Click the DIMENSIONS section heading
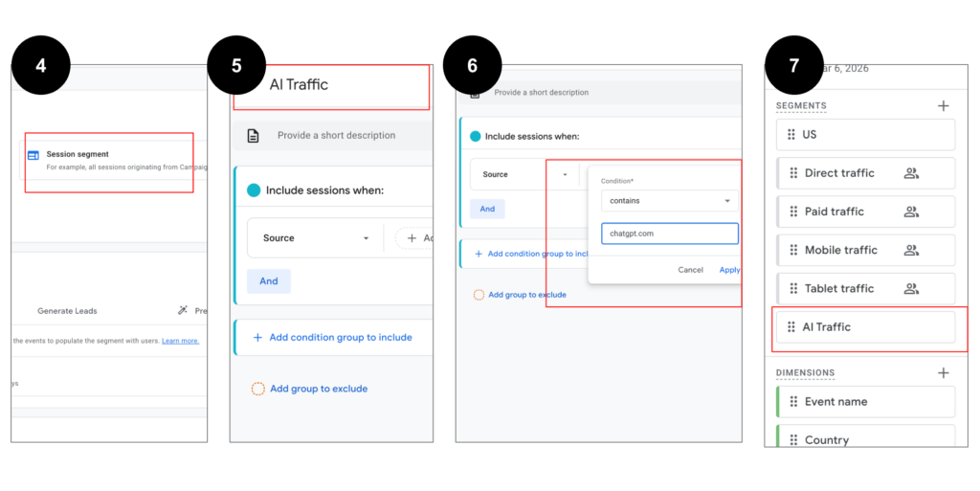Screen dimensions: 980x491 pos(805,373)
